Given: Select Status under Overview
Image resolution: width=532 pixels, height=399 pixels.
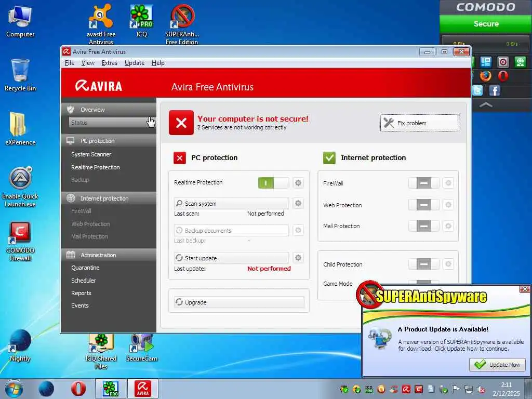Looking at the screenshot, I should [x=111, y=123].
